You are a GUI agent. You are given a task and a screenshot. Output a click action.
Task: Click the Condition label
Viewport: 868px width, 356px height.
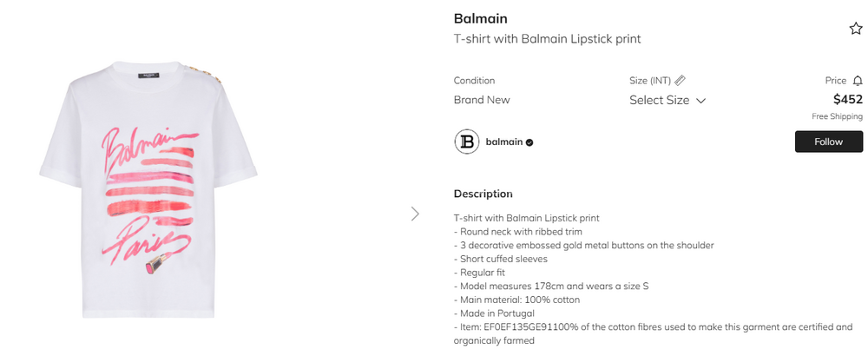click(x=474, y=81)
